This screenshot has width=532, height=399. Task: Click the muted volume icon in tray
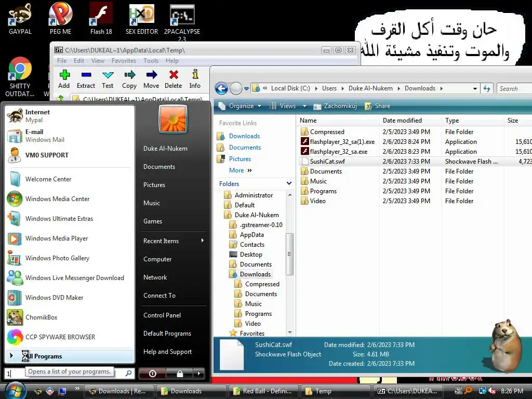(x=492, y=391)
